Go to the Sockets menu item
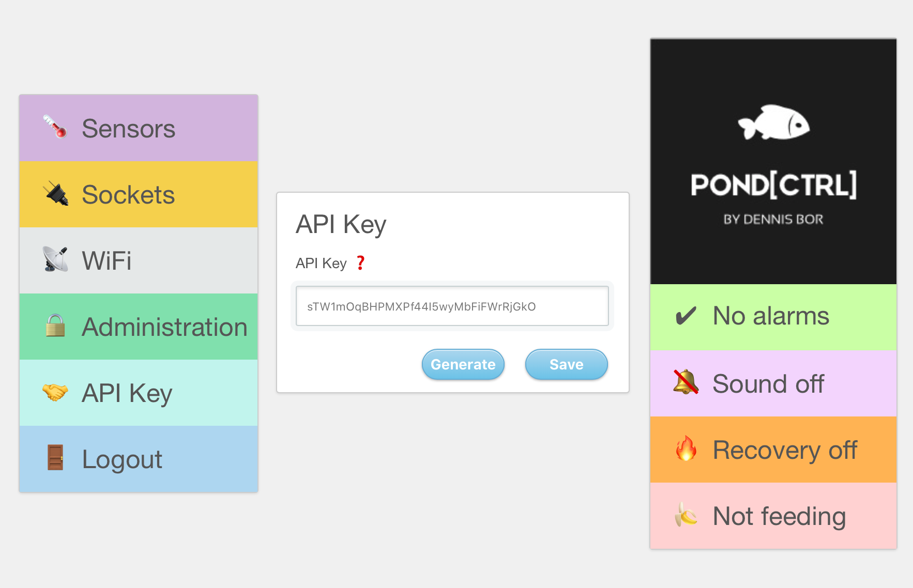The width and height of the screenshot is (913, 588). tap(139, 194)
